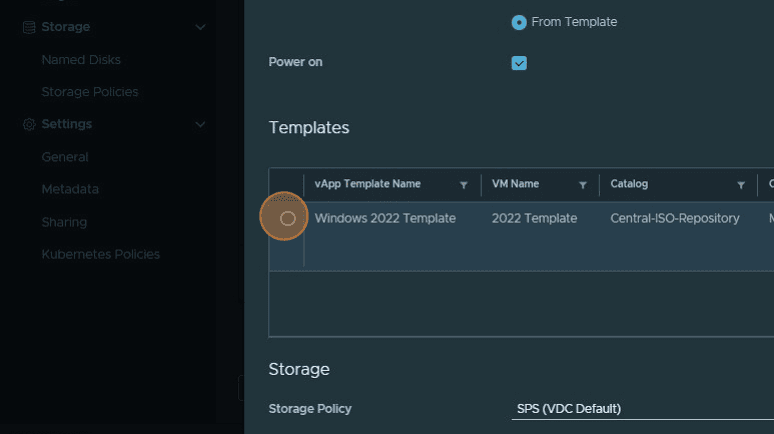Screen dimensions: 774x434
Task: Click the Central-ISO-Repository catalog cell
Action: click(x=675, y=218)
